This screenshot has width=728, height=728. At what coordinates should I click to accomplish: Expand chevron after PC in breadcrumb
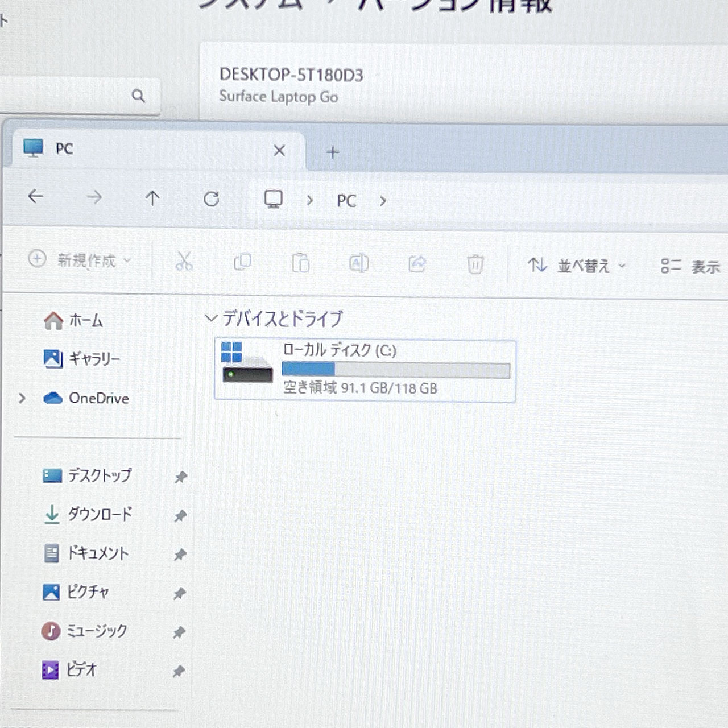pyautogui.click(x=383, y=201)
